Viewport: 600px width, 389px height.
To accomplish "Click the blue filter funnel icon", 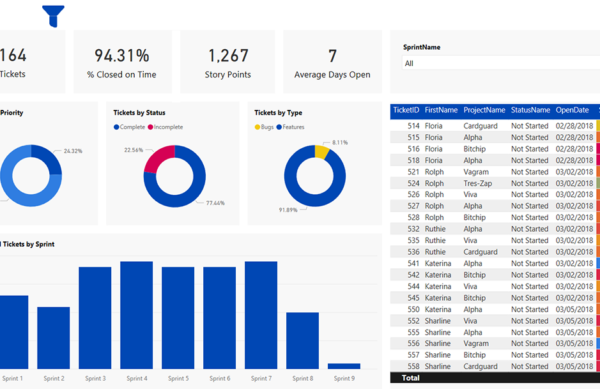I will point(53,16).
